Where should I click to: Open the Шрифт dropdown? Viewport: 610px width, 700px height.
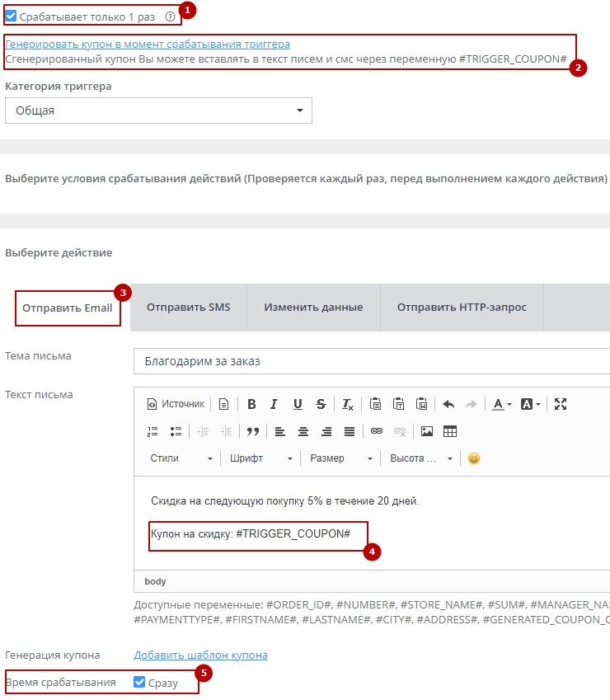(261, 458)
